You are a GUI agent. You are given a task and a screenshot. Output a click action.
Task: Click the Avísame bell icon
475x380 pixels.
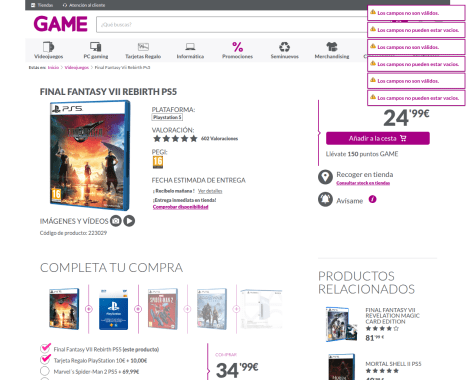tap(325, 200)
